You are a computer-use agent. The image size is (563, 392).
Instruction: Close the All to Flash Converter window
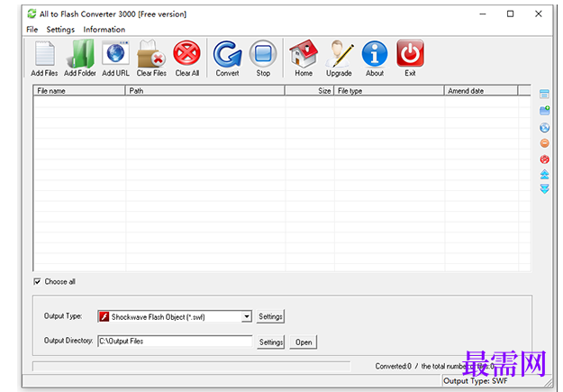538,14
